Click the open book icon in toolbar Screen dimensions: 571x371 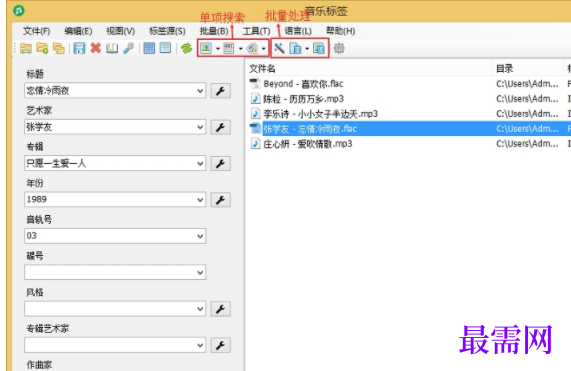pyautogui.click(x=112, y=48)
